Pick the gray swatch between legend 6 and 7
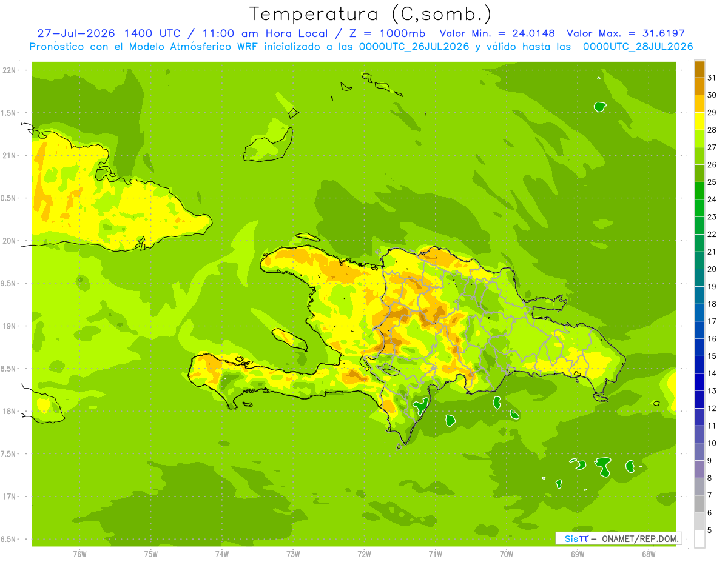Viewport: 728px width, 562px height. (699, 504)
